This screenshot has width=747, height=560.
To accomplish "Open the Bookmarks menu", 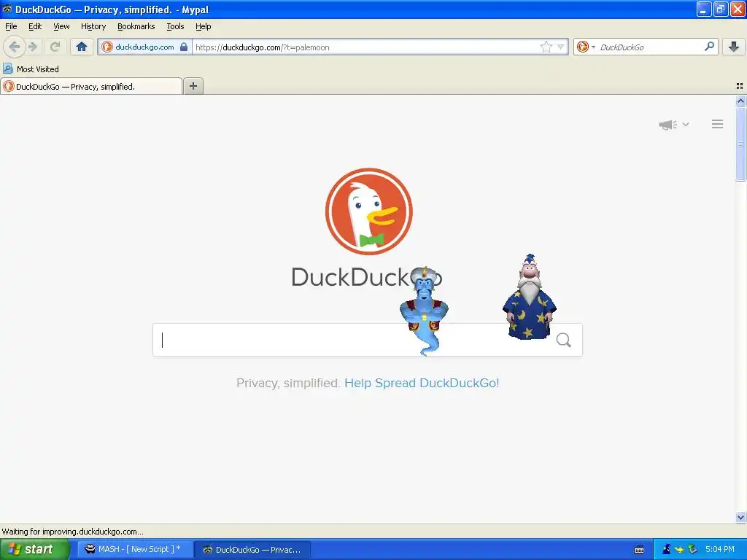I will pos(136,26).
